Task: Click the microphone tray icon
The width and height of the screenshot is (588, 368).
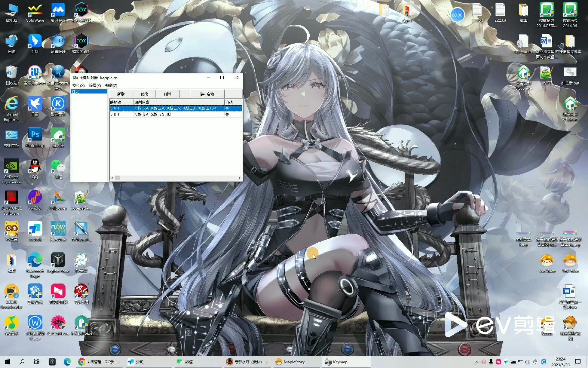Action: click(491, 362)
